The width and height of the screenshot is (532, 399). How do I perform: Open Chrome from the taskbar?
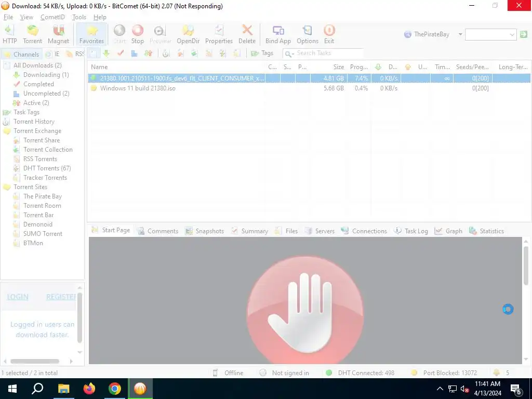coord(115,389)
